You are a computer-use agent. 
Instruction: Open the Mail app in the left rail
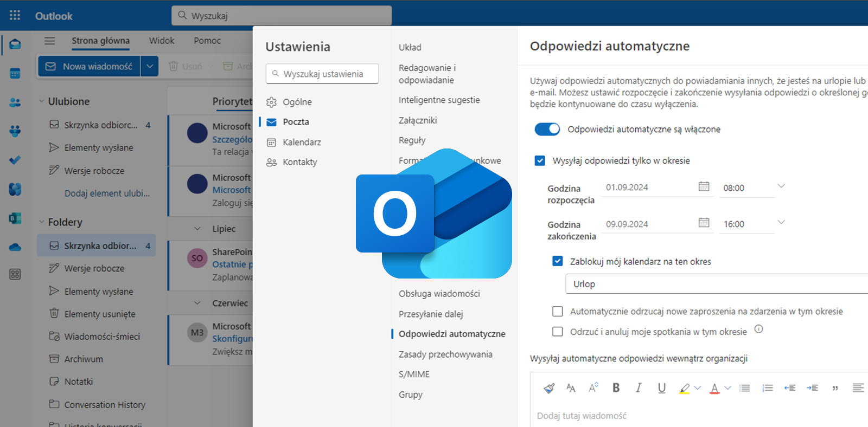pos(15,44)
